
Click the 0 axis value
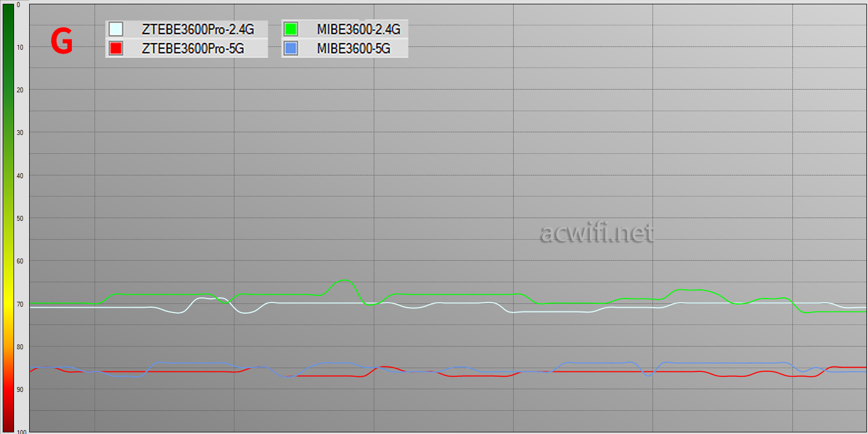(18, 5)
